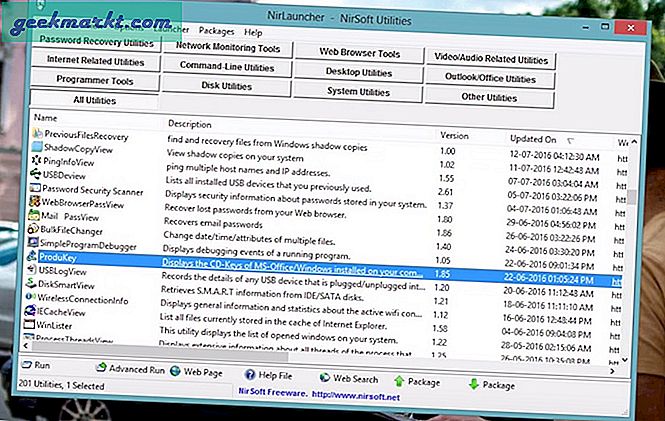The width and height of the screenshot is (665, 421).
Task: Click 'Recovers email passwords' description
Action: [213, 223]
